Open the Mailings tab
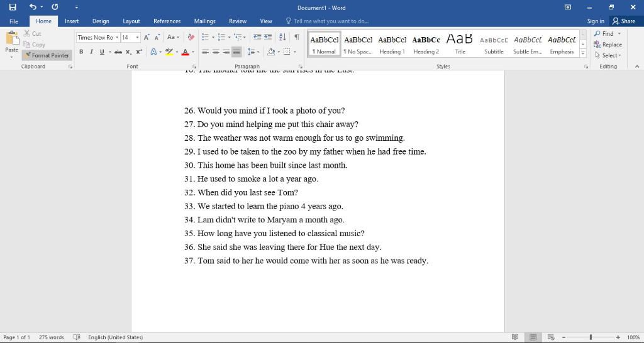Screen dimensions: 644x343 point(204,21)
